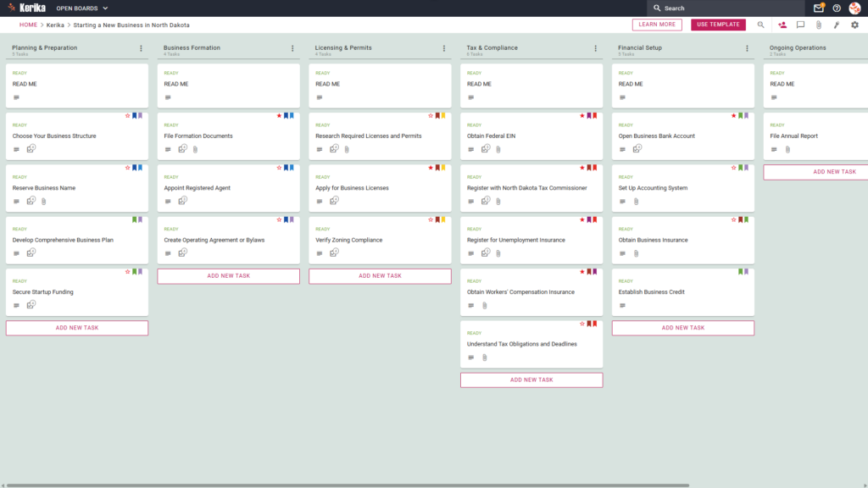Click the Ongoing Operations column title

798,47
